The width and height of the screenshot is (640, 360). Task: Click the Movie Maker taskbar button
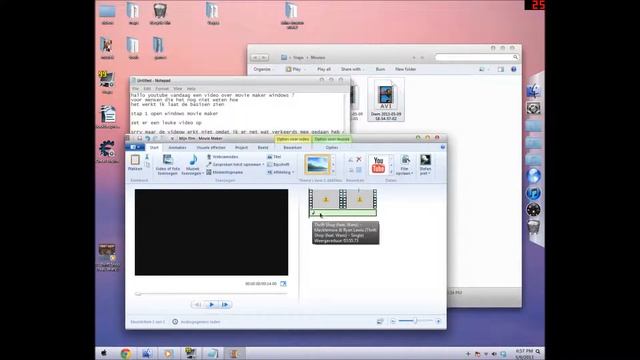pyautogui.click(x=234, y=353)
